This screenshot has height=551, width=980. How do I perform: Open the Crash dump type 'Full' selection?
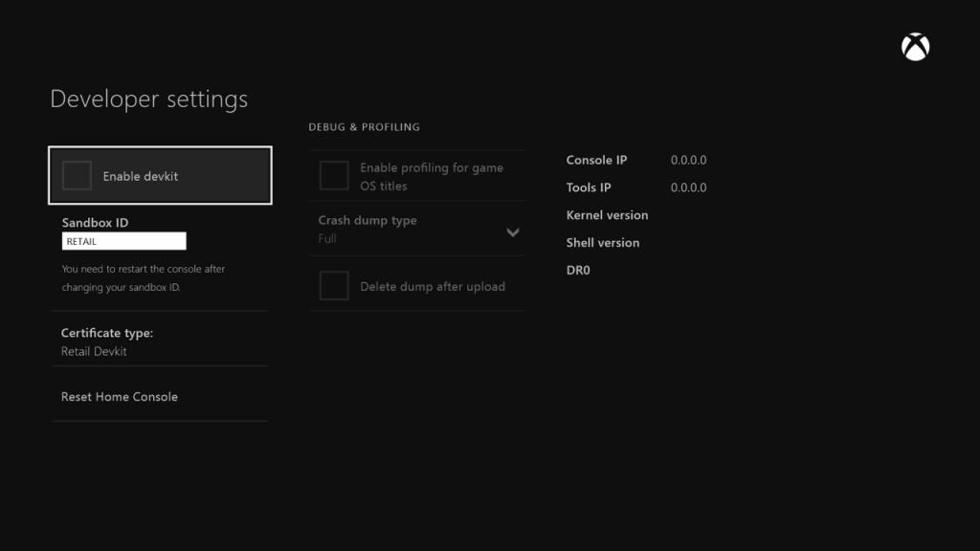pyautogui.click(x=327, y=238)
